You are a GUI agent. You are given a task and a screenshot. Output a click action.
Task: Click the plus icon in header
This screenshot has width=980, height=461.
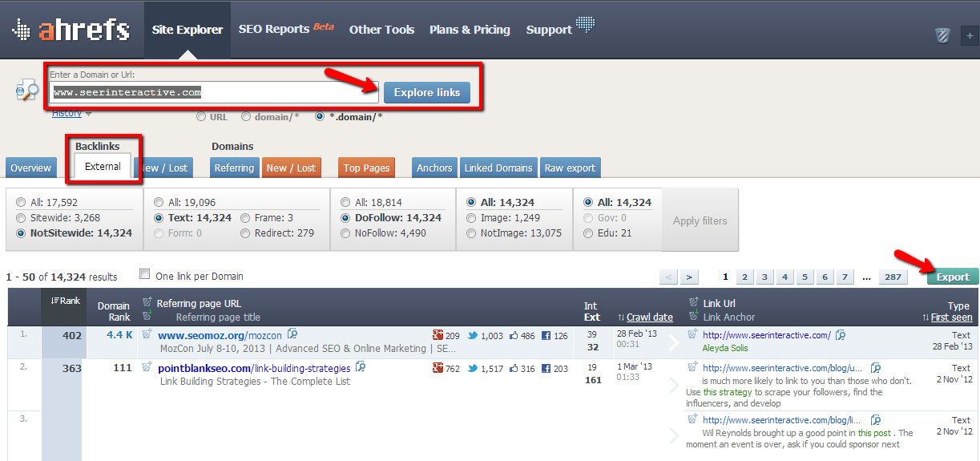tap(970, 35)
